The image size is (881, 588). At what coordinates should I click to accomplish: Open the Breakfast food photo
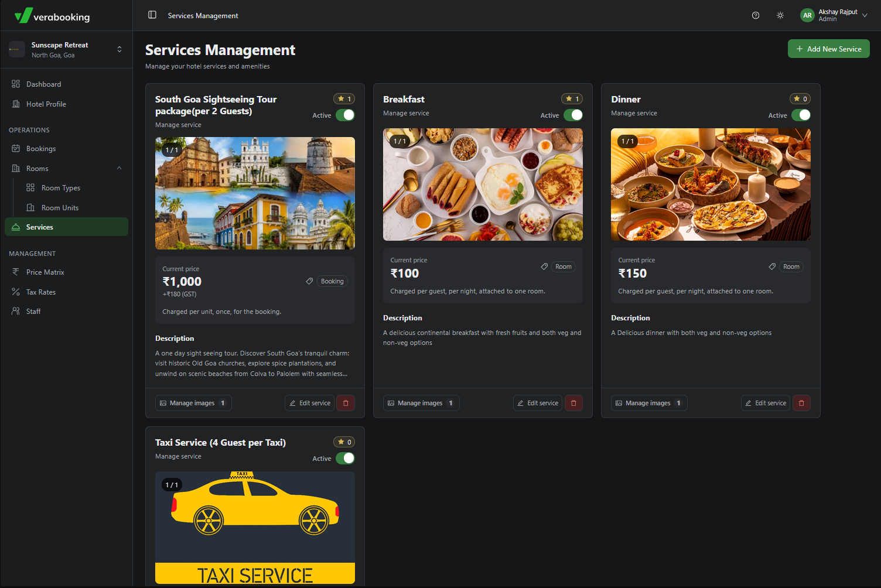(x=483, y=184)
